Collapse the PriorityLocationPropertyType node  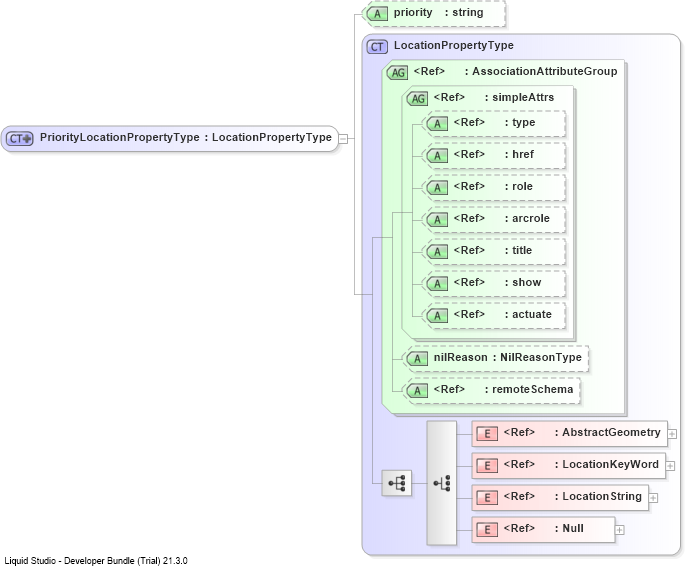coord(343,139)
